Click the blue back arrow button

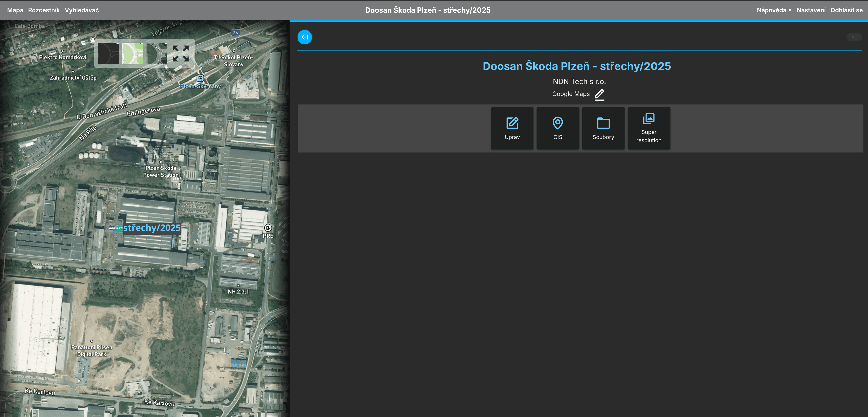click(x=305, y=37)
